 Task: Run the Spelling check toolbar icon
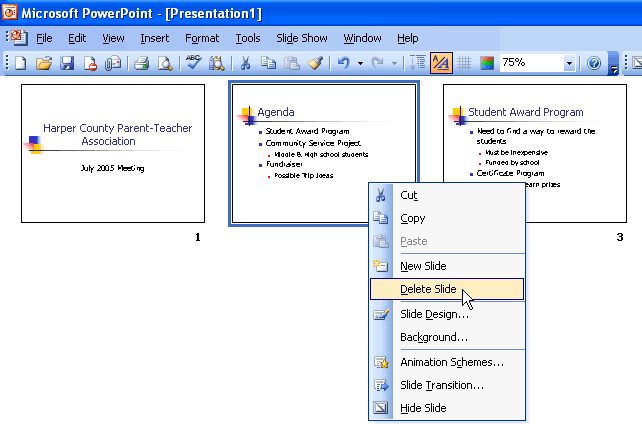[x=194, y=63]
